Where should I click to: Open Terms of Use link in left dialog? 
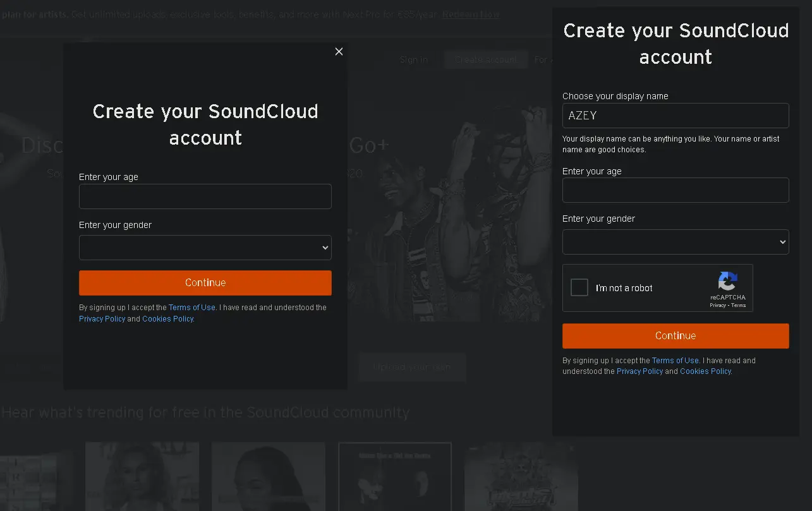(x=192, y=308)
